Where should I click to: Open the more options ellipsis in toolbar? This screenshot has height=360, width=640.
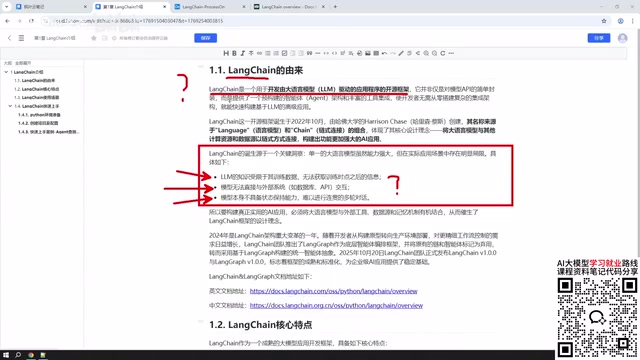(451, 53)
